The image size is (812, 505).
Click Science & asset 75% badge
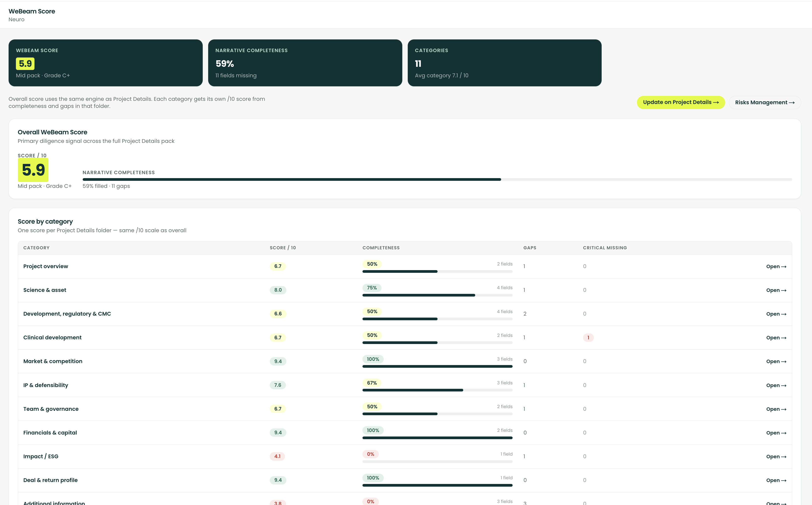(372, 287)
